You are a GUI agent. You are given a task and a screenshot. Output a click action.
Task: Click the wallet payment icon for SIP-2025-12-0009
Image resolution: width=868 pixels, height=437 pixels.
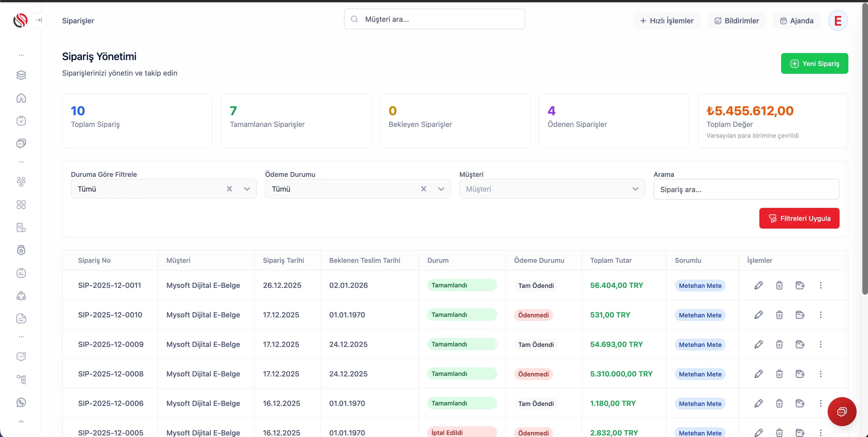(800, 344)
